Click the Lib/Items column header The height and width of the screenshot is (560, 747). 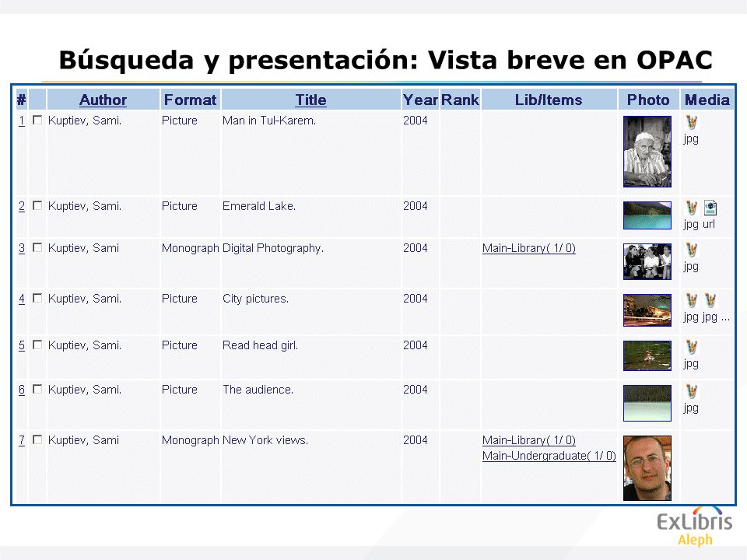pos(549,100)
